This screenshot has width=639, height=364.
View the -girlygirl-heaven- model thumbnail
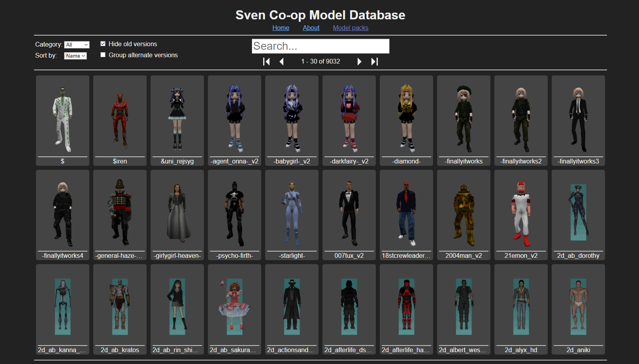coord(177,215)
